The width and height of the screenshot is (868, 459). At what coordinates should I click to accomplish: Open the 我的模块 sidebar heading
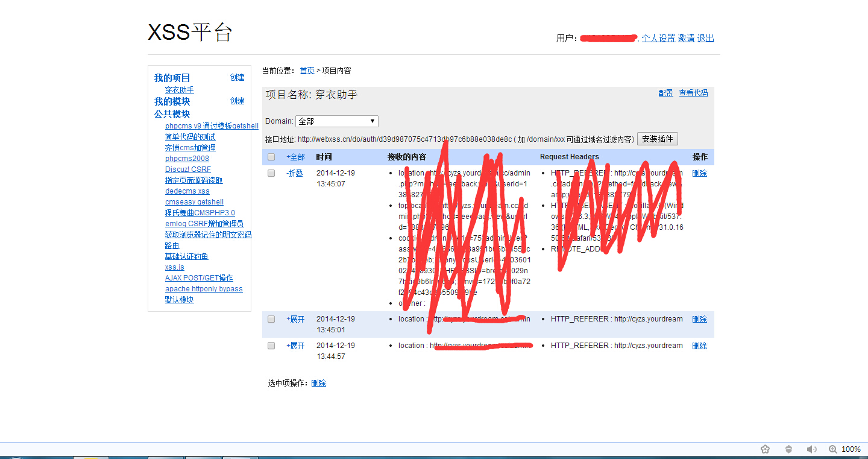(172, 102)
